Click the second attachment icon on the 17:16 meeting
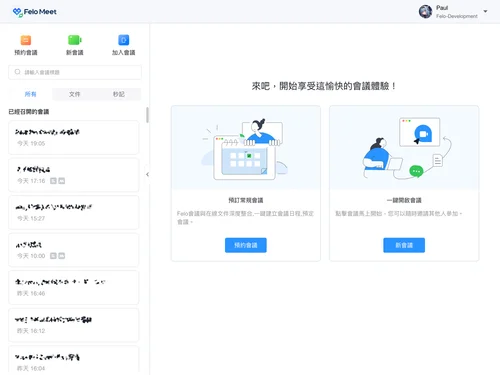The width and height of the screenshot is (500, 375). point(62,181)
